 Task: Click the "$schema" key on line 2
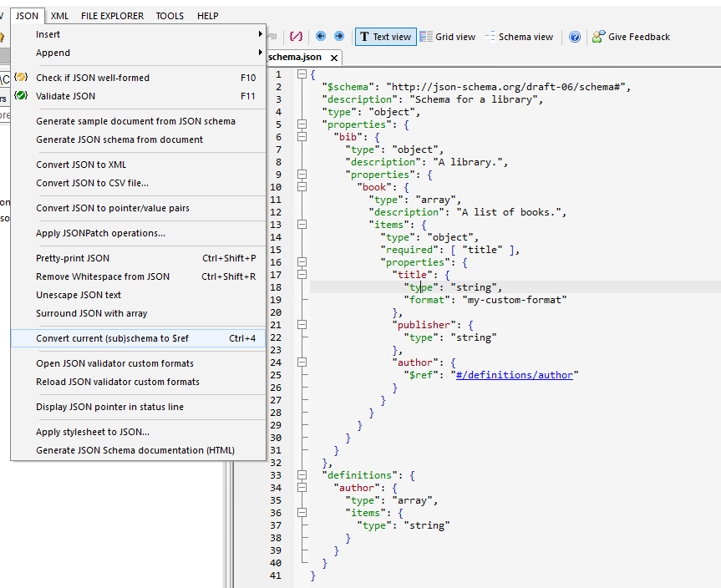tap(348, 87)
